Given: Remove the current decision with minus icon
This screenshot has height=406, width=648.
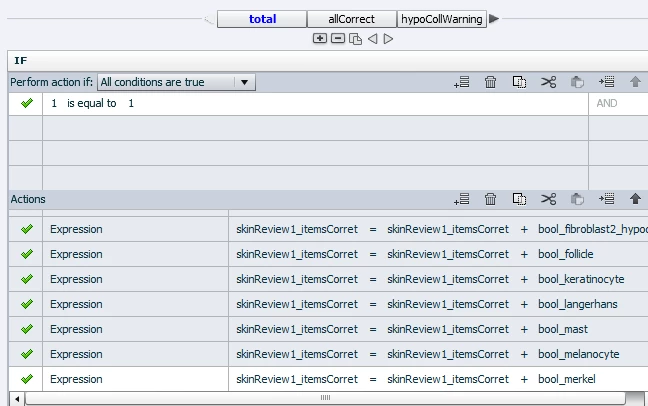Looking at the screenshot, I should (338, 38).
